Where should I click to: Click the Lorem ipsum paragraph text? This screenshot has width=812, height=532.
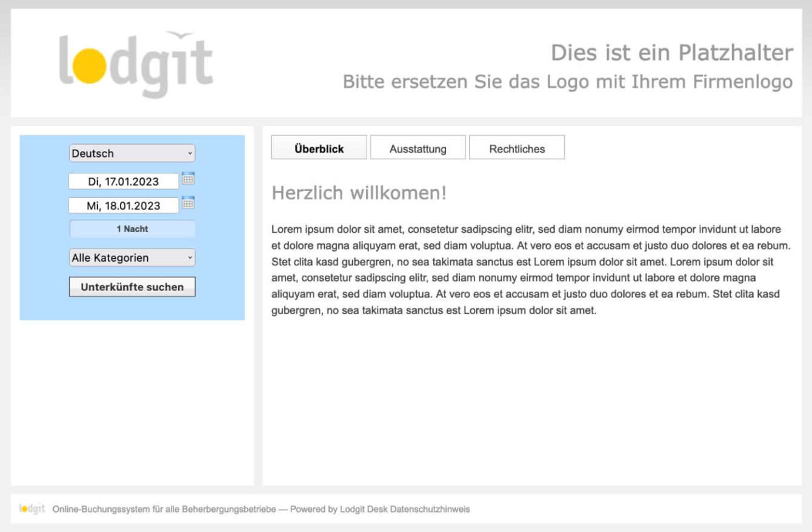(x=531, y=270)
